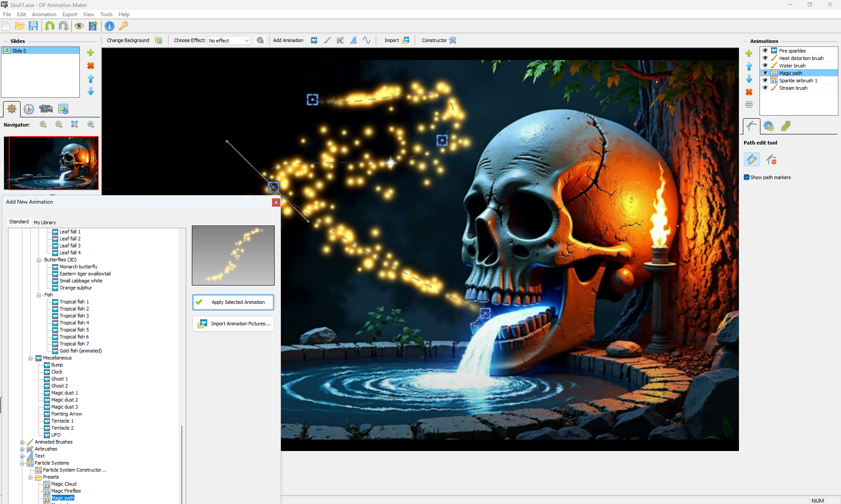The height and width of the screenshot is (504, 841).
Task: Expand the Animated Brushes tree node
Action: click(22, 442)
